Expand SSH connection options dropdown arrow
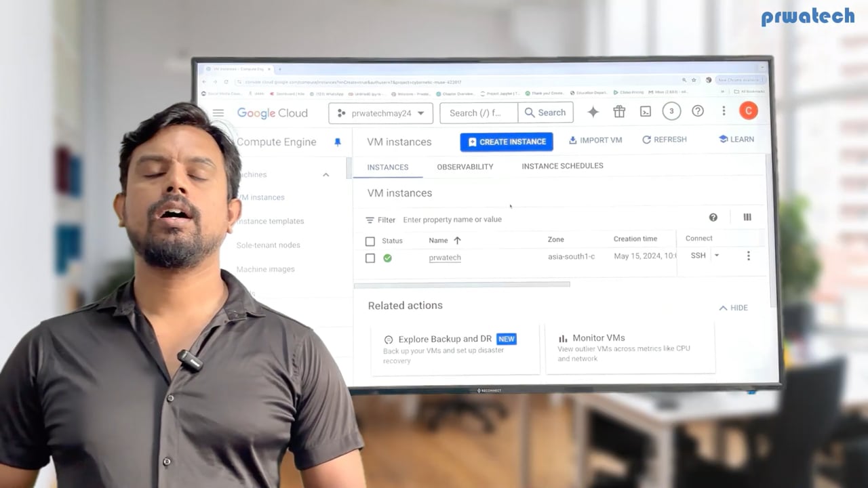The image size is (868, 488). tap(717, 256)
